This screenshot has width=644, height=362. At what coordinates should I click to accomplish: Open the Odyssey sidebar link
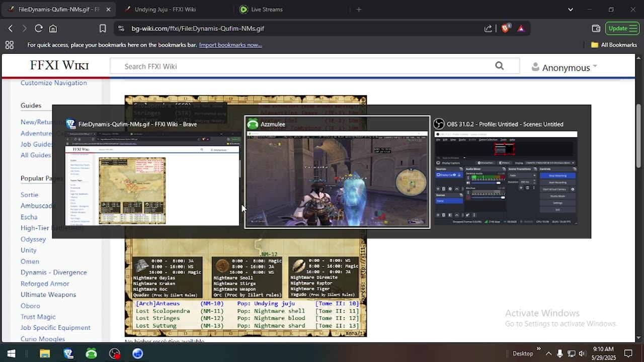(33, 239)
